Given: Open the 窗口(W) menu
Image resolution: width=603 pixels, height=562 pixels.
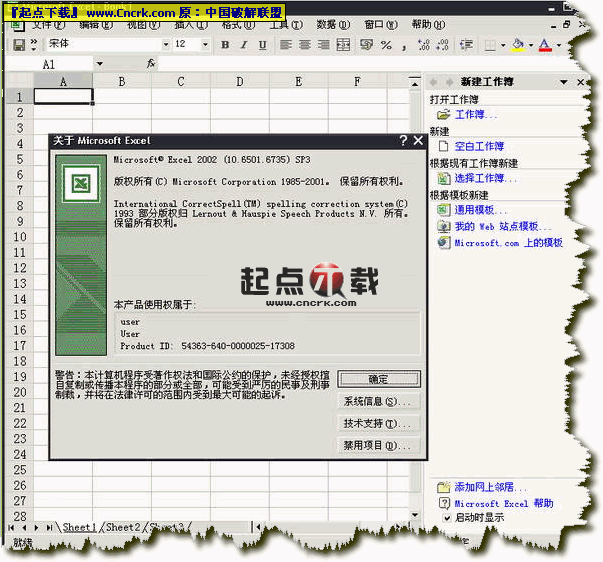Looking at the screenshot, I should point(381,25).
